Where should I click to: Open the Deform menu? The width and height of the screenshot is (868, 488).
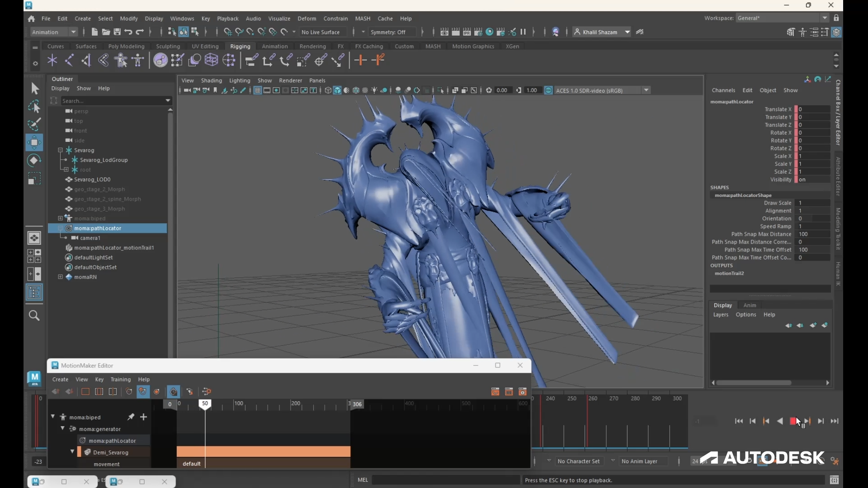[307, 19]
